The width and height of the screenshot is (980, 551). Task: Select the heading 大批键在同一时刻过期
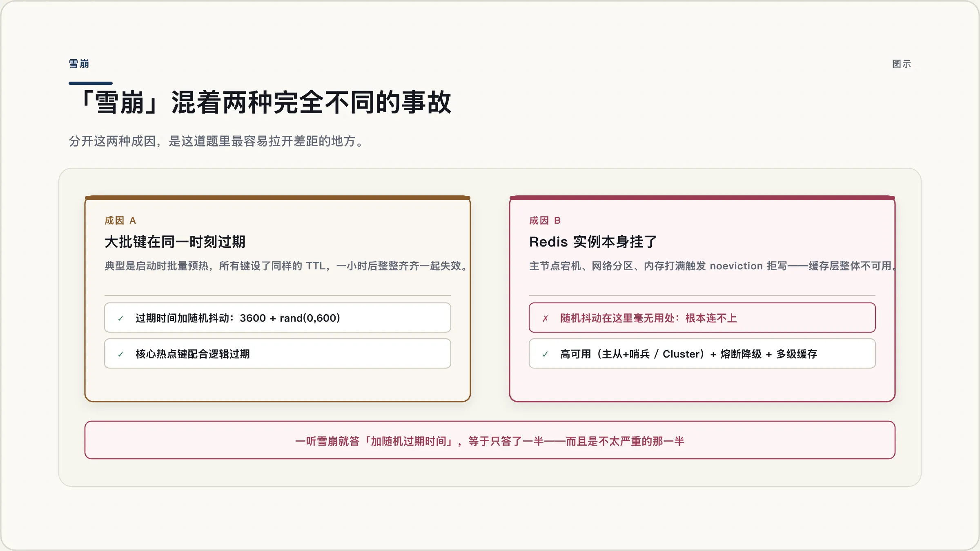(175, 242)
